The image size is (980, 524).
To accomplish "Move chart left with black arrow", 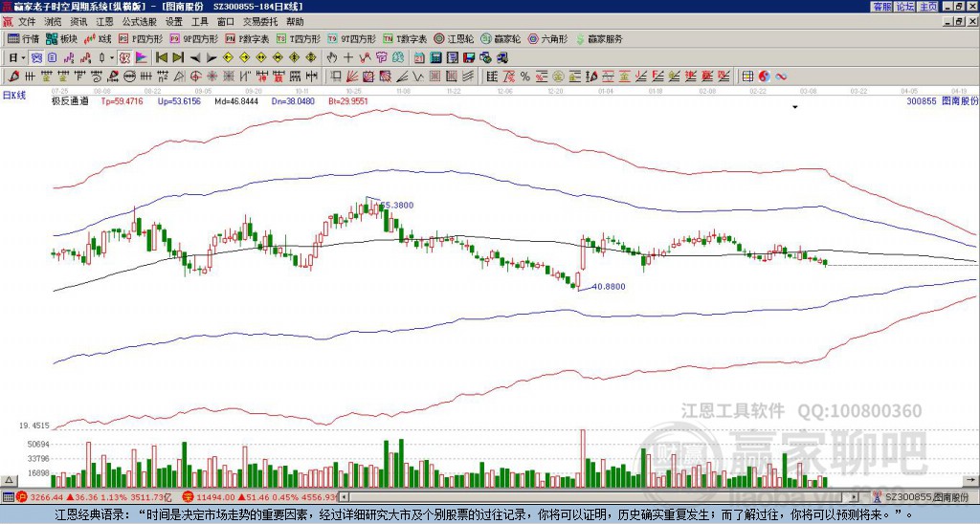I will [195, 58].
